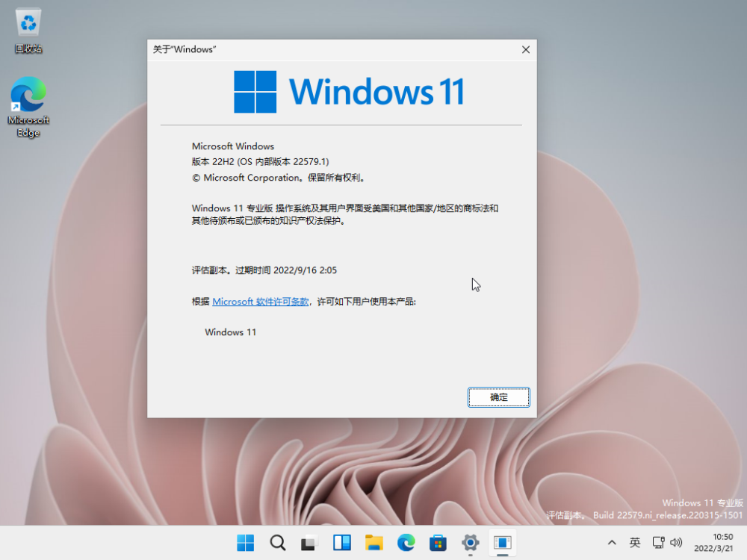The width and height of the screenshot is (747, 560).
Task: Click the text "版本 22H2 (OS 内部版本 22579.1)"
Action: point(260,162)
